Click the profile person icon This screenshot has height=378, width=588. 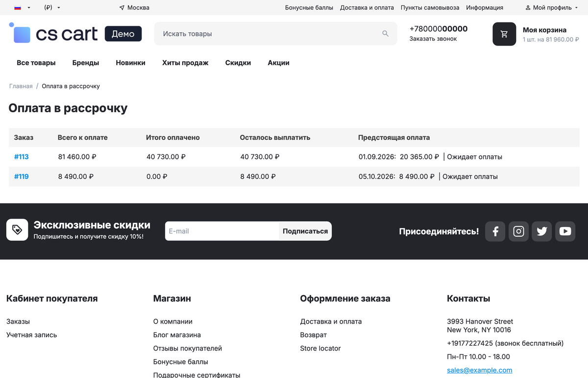pyautogui.click(x=528, y=8)
